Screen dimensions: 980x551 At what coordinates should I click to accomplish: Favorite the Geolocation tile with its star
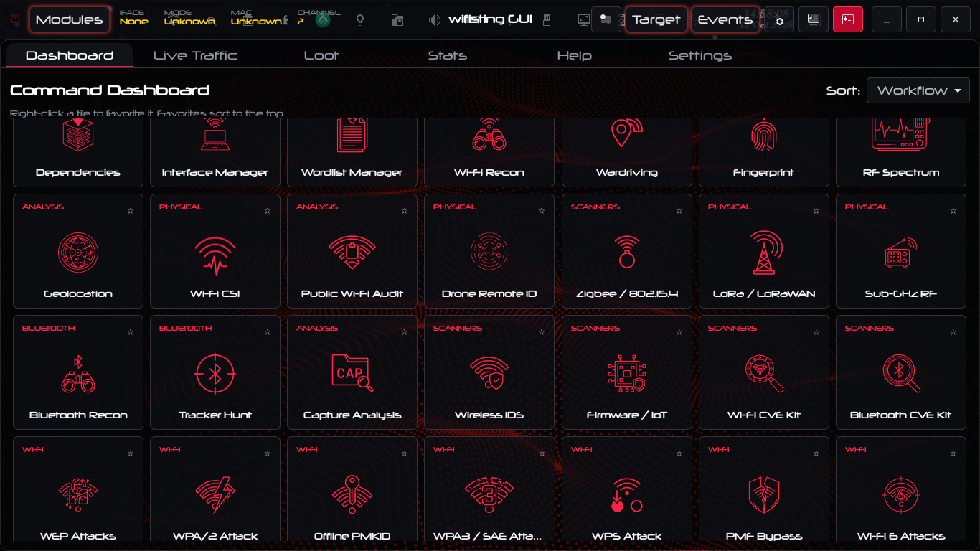[x=130, y=211]
